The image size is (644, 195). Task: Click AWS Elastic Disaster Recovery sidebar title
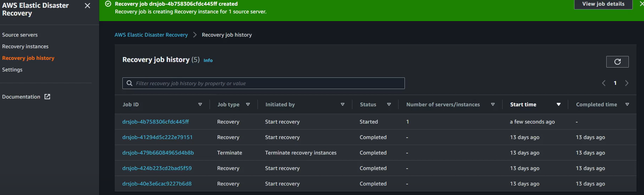35,10
